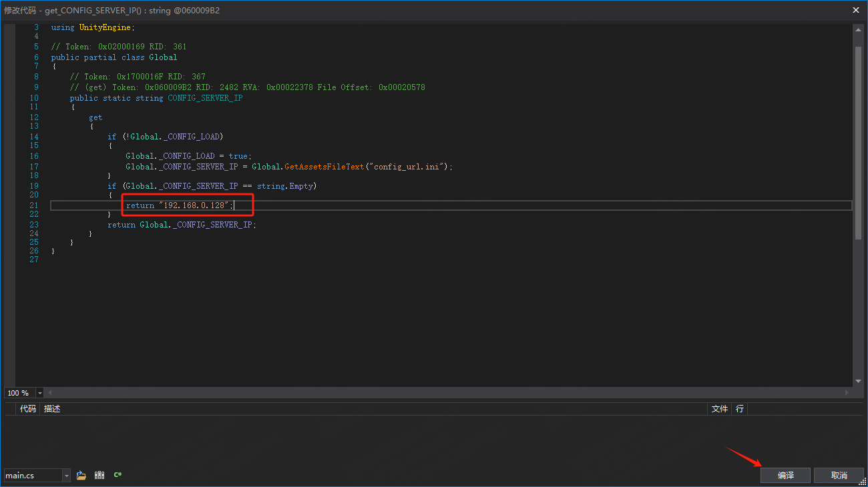Open the main.cs file dropdown

click(x=66, y=475)
